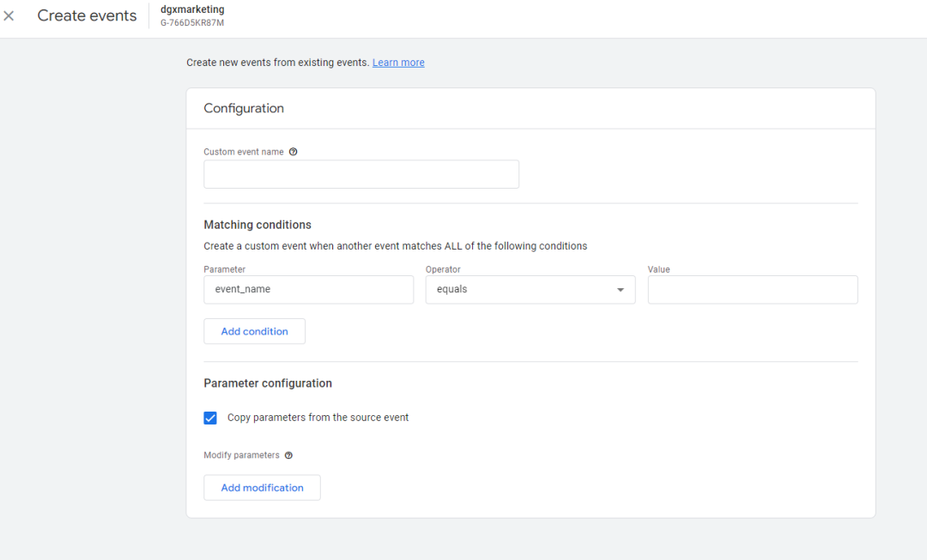This screenshot has height=560, width=927.
Task: Click help icon beside Modify parameters
Action: (x=288, y=455)
